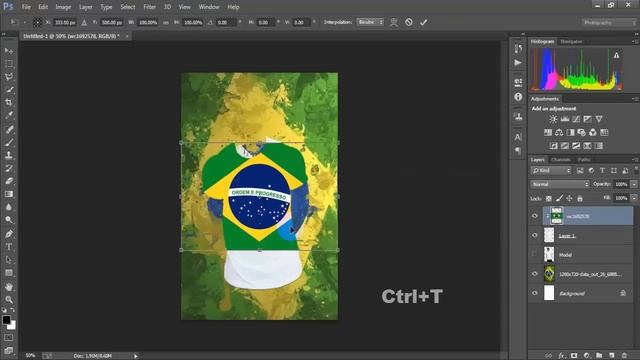This screenshot has width=640, height=360.
Task: Open the Fill slider arrow
Action: (634, 198)
